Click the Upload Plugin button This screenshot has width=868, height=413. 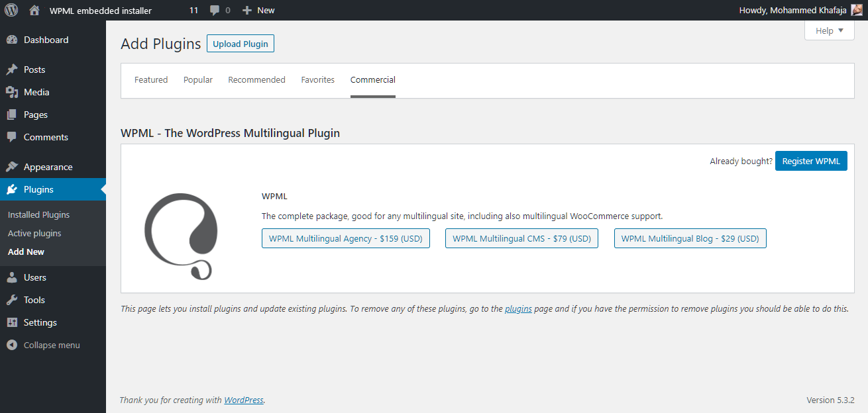pos(241,44)
